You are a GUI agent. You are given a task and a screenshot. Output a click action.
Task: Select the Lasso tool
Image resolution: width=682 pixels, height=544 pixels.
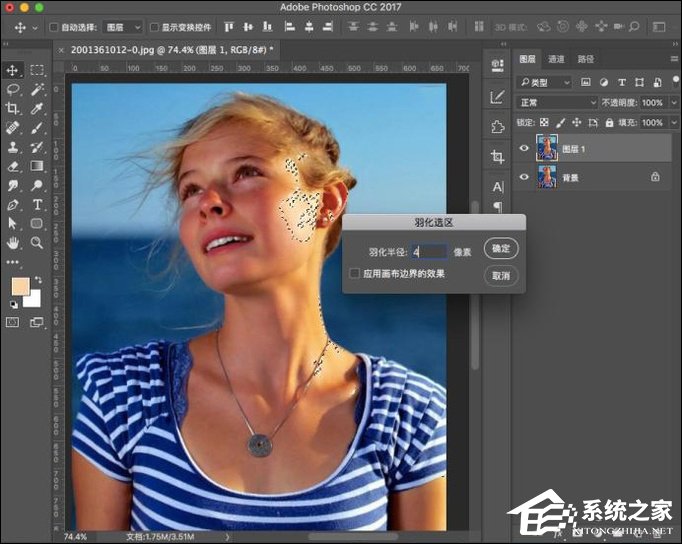pyautogui.click(x=13, y=90)
